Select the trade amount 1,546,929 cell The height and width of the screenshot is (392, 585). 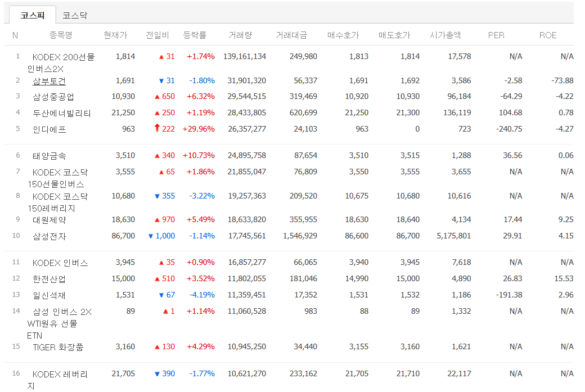[300, 236]
